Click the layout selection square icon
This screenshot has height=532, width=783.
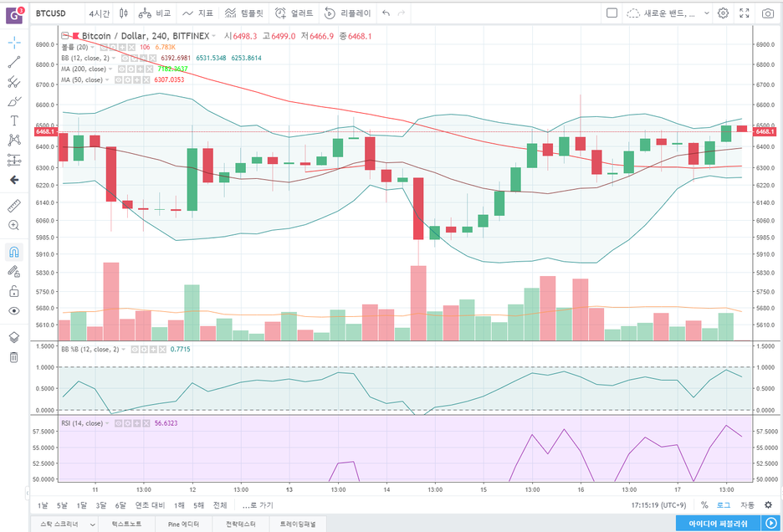coord(612,13)
